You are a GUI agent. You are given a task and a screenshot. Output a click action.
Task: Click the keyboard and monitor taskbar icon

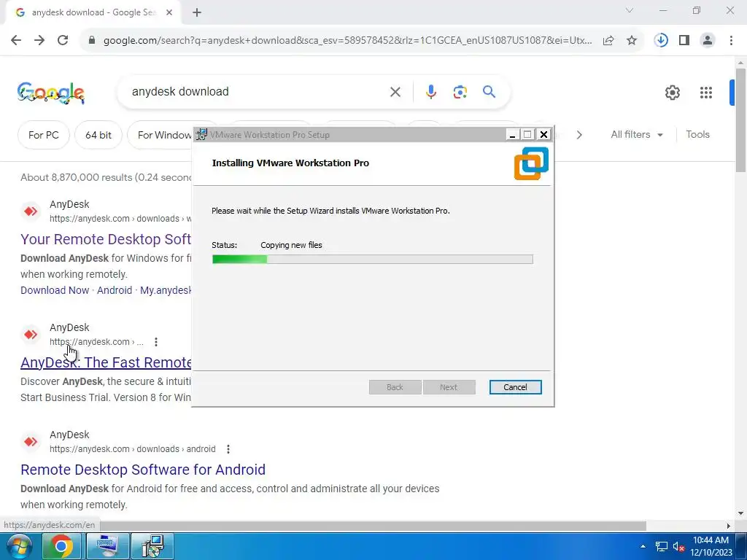[x=108, y=546]
